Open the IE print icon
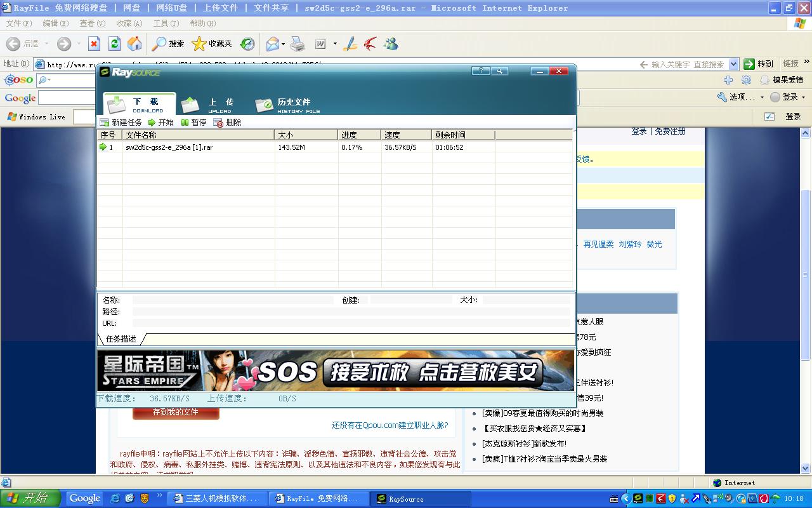Viewport: 812px width, 508px height. tap(298, 43)
